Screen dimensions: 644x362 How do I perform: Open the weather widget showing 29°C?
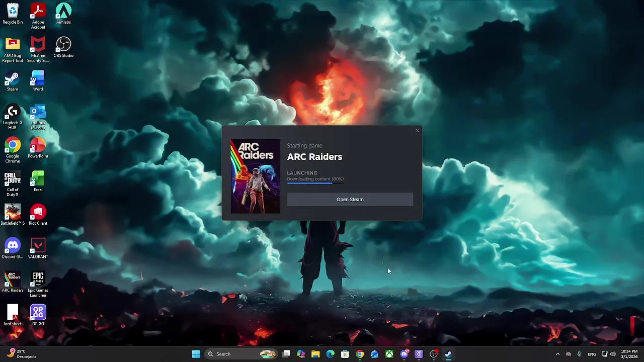[21, 354]
